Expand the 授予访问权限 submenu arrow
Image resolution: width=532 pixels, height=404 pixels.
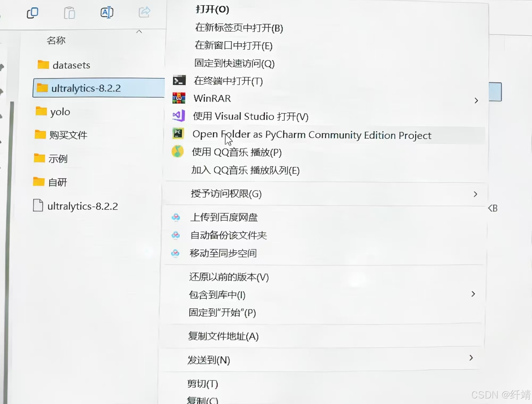475,194
